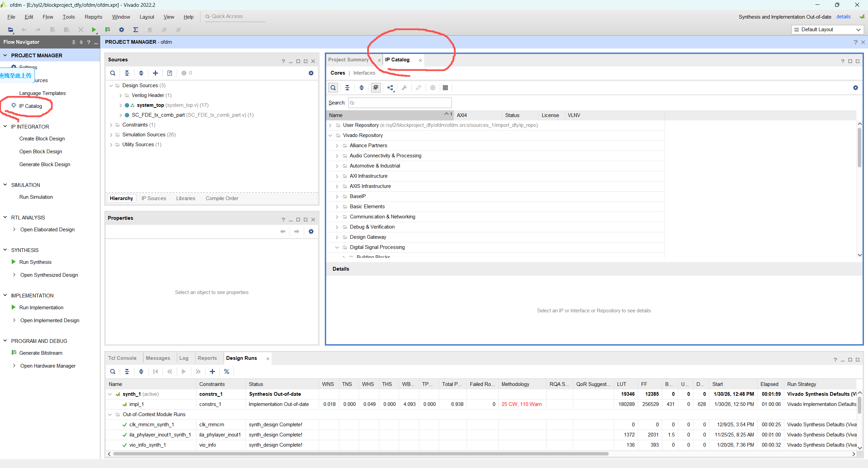Open the Default Layout dropdown
This screenshot has width=868, height=468.
[827, 30]
